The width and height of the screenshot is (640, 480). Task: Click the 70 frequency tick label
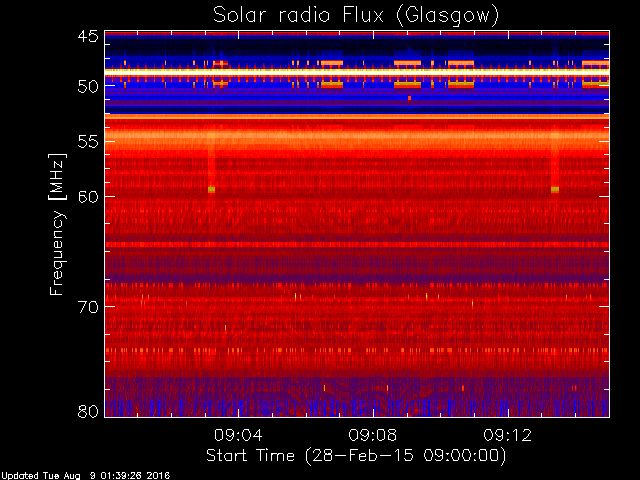88,307
